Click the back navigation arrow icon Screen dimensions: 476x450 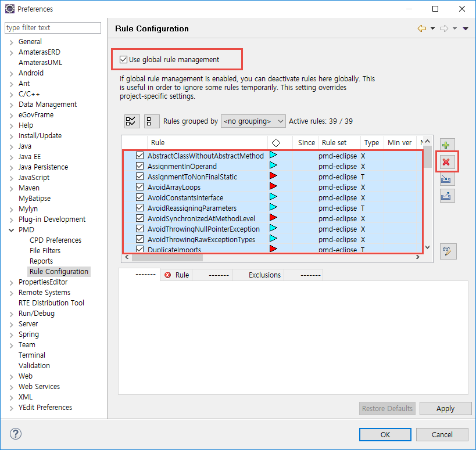click(x=422, y=28)
